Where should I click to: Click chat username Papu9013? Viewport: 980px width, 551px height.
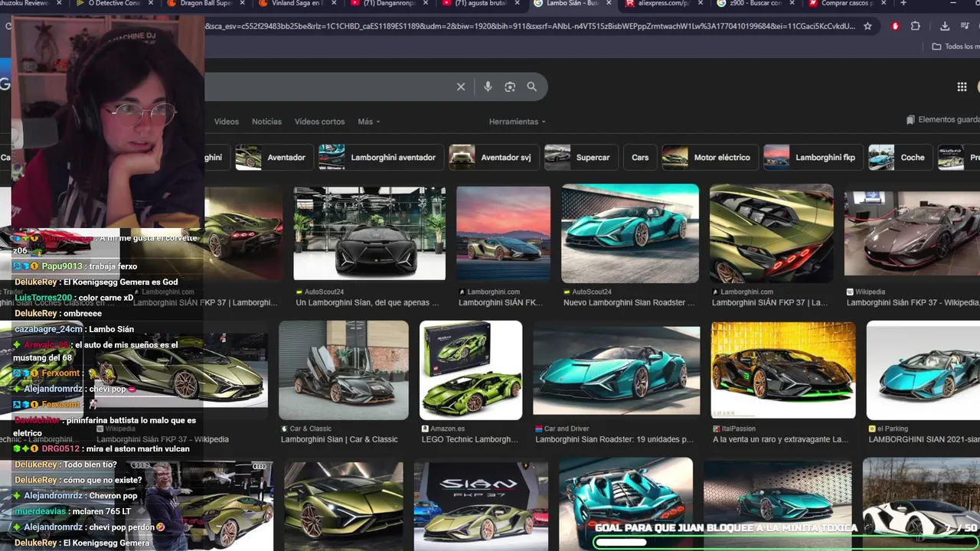click(62, 266)
